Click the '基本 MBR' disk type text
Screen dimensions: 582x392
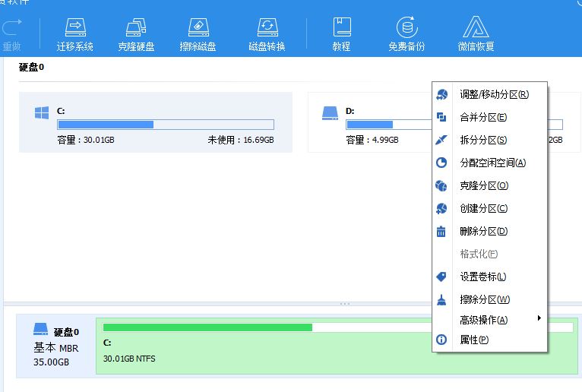tap(56, 348)
